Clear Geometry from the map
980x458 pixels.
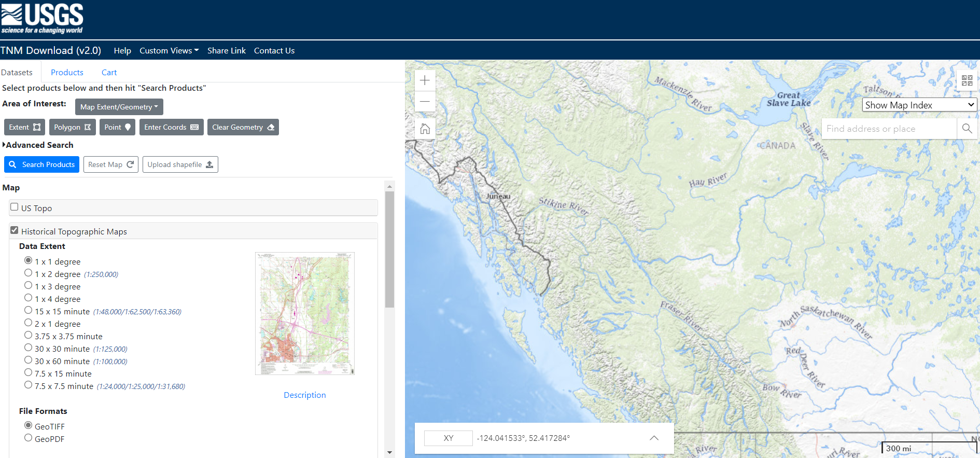(243, 127)
